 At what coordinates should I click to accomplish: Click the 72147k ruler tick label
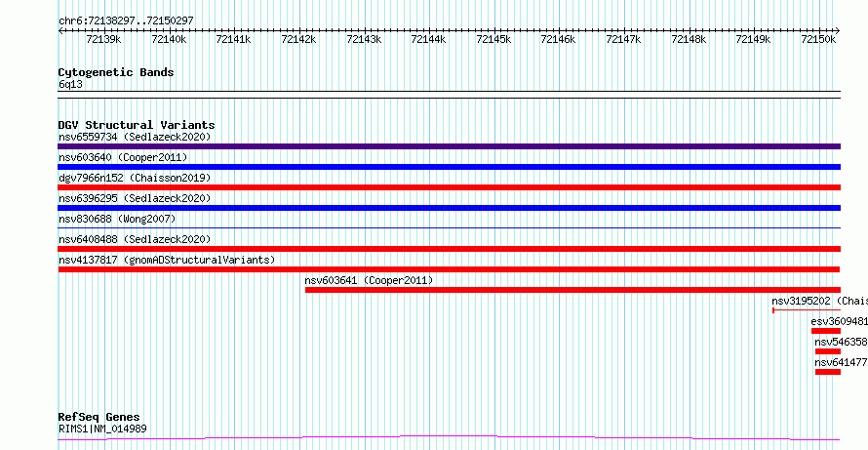point(623,39)
